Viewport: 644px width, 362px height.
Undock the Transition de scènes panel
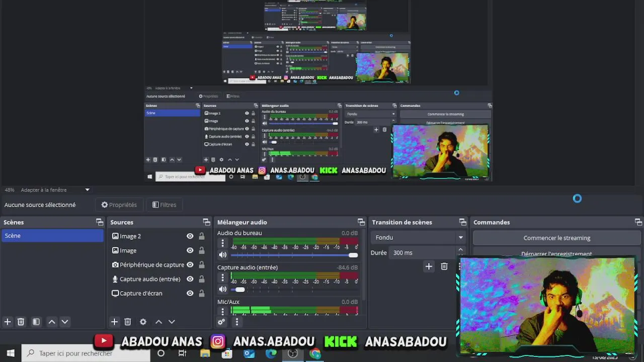(x=462, y=222)
